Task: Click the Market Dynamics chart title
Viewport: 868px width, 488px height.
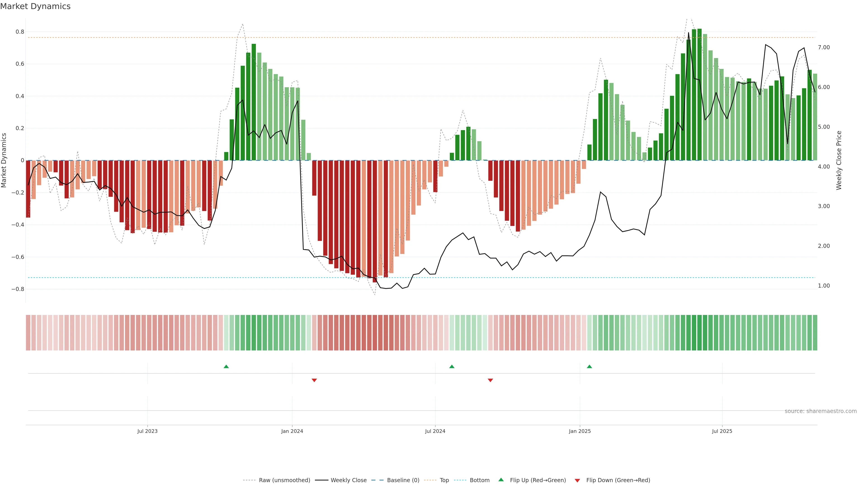Action: pos(35,6)
